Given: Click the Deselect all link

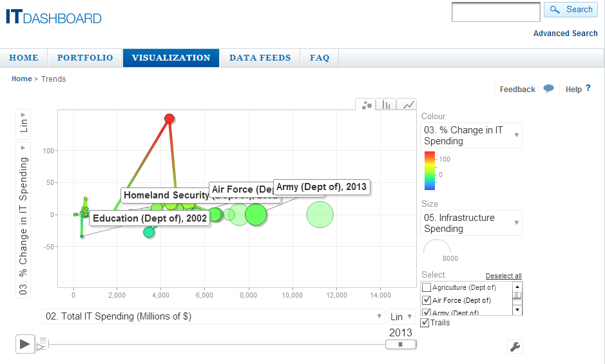Looking at the screenshot, I should [503, 276].
